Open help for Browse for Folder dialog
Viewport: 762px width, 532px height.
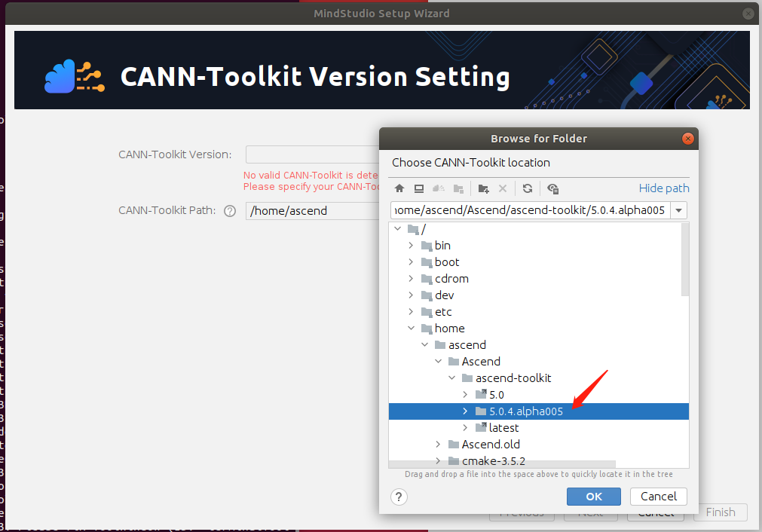tap(399, 497)
